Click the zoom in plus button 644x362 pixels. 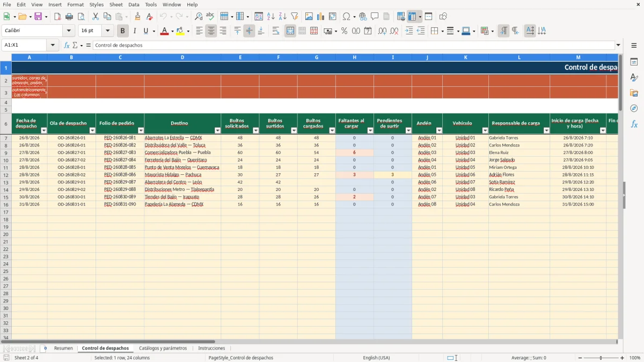coord(623,358)
